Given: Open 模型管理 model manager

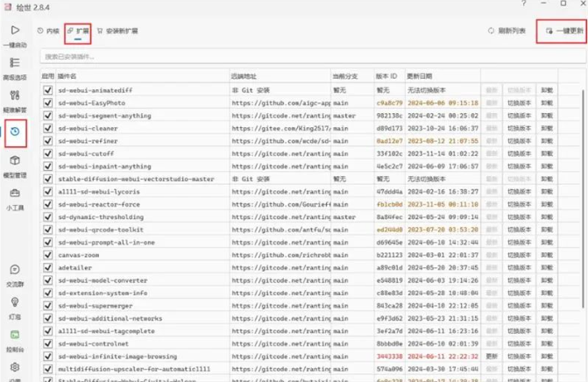Looking at the screenshot, I should (15, 166).
